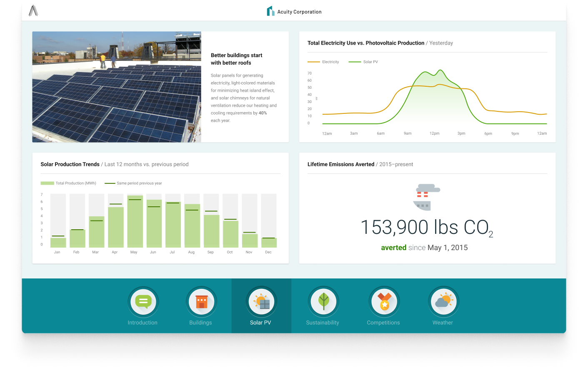Viewport: 588px width, 376px height.
Task: Click the Solar Production Trends heading
Action: [70, 165]
